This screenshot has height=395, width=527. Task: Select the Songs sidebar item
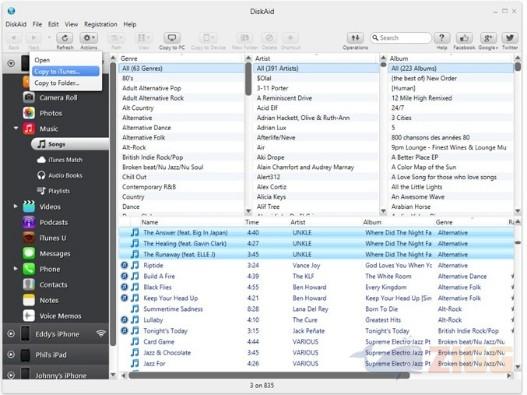[70, 144]
